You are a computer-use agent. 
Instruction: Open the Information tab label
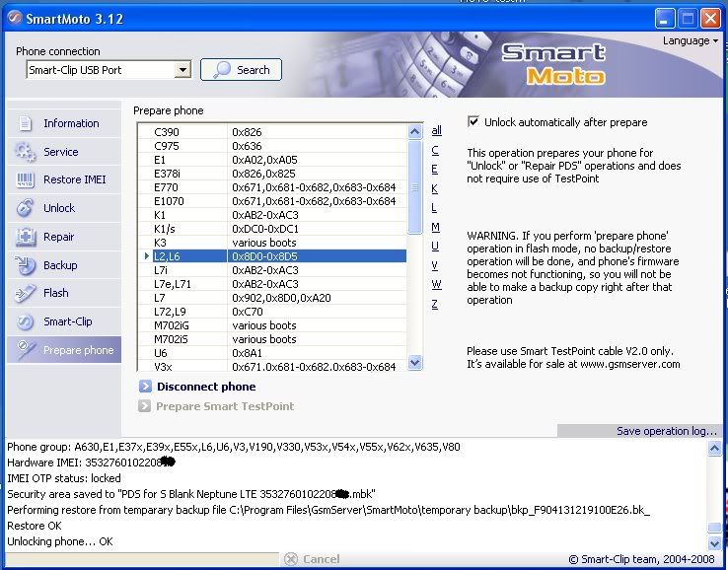tap(71, 123)
